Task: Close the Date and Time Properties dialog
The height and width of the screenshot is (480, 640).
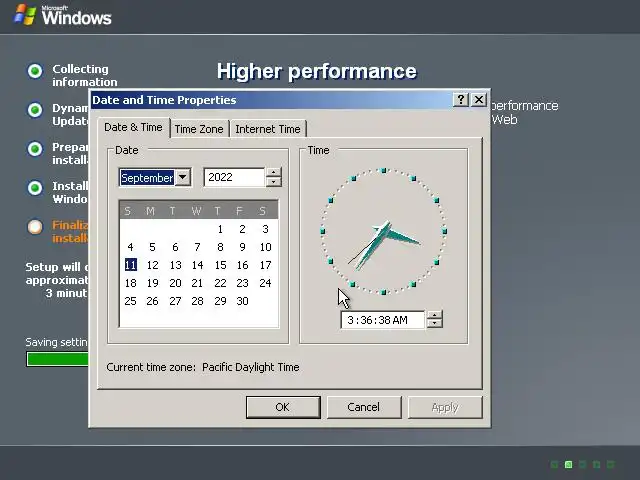Action: click(x=479, y=100)
